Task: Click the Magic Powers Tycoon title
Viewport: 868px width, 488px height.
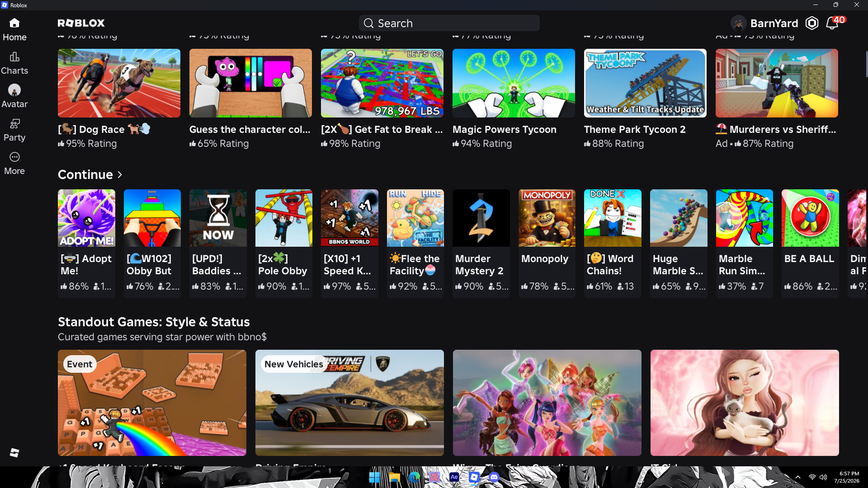Action: click(505, 129)
